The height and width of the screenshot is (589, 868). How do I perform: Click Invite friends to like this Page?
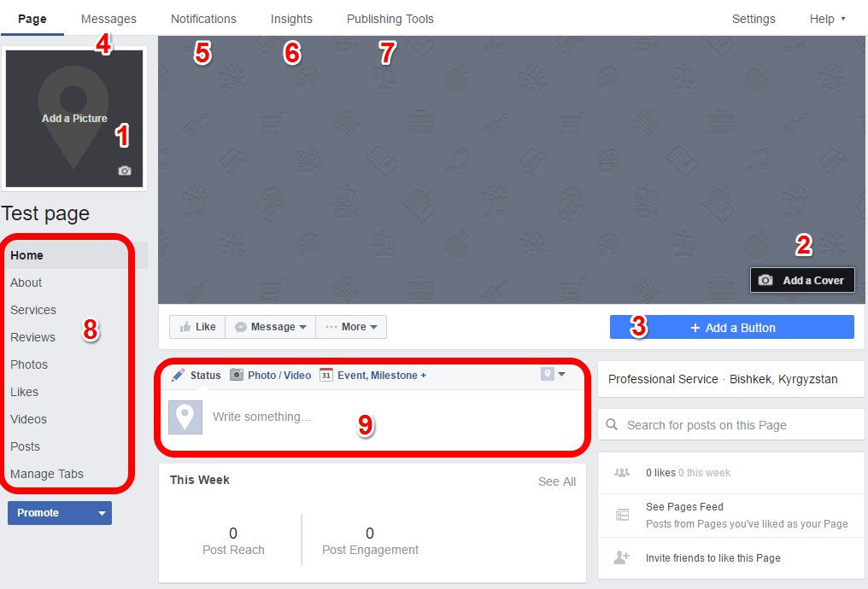713,558
